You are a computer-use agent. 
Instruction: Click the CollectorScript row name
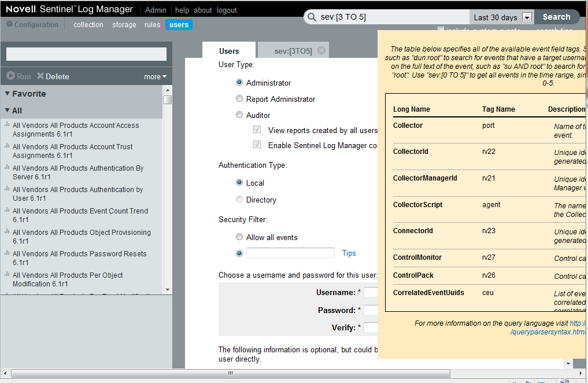tap(417, 205)
